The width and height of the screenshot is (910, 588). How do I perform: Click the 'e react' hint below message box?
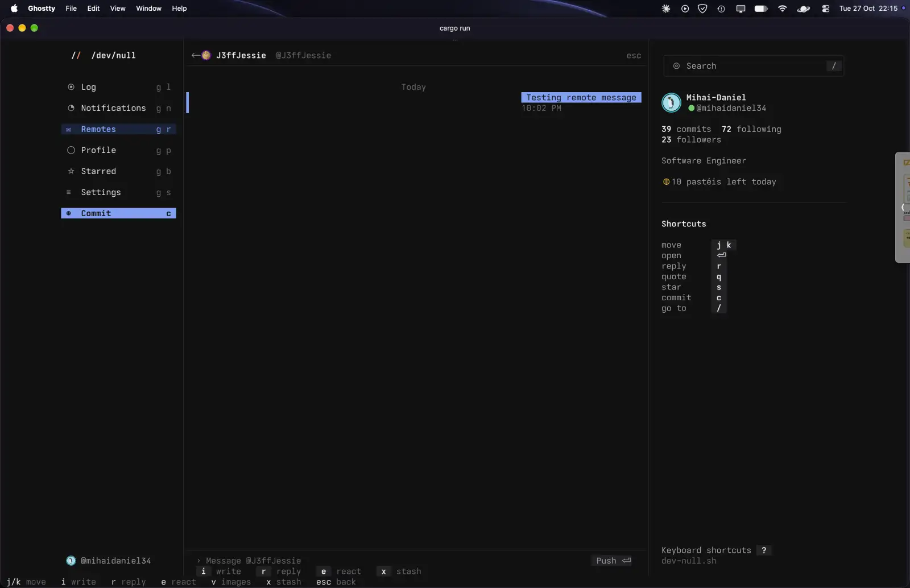coord(340,572)
